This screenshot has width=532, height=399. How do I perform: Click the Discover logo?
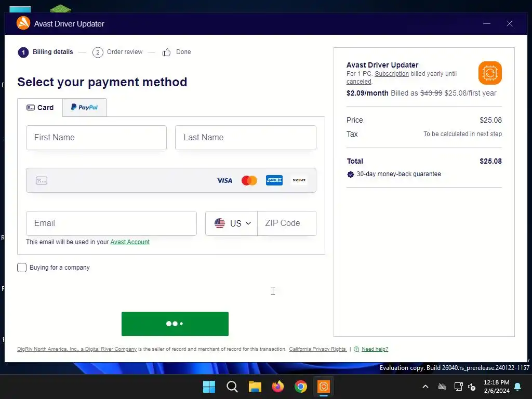point(299,180)
